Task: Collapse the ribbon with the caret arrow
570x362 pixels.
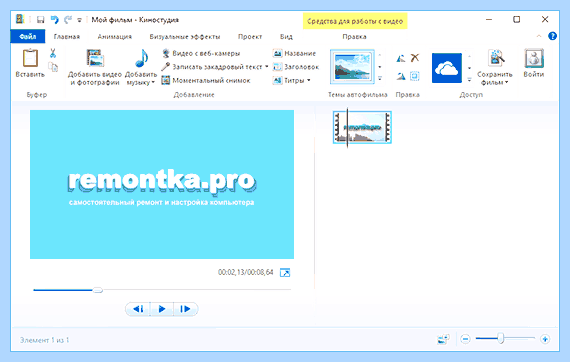Action: (x=539, y=36)
